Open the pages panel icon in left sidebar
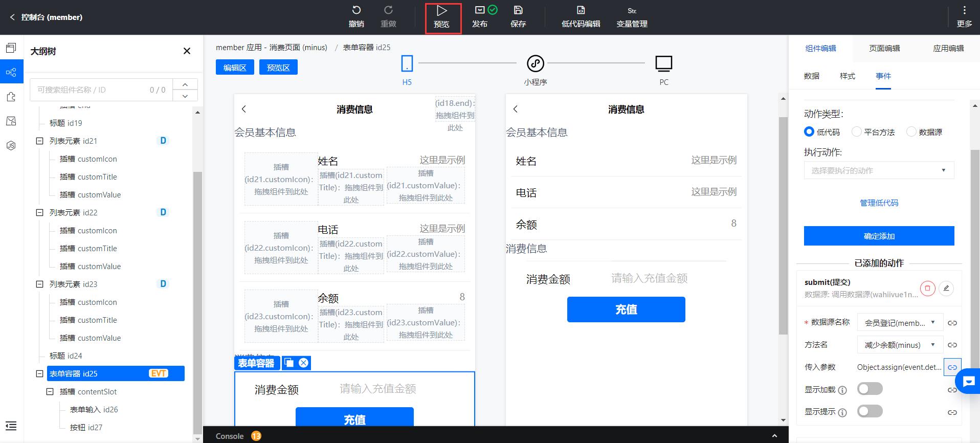Image resolution: width=980 pixels, height=443 pixels. (11, 48)
